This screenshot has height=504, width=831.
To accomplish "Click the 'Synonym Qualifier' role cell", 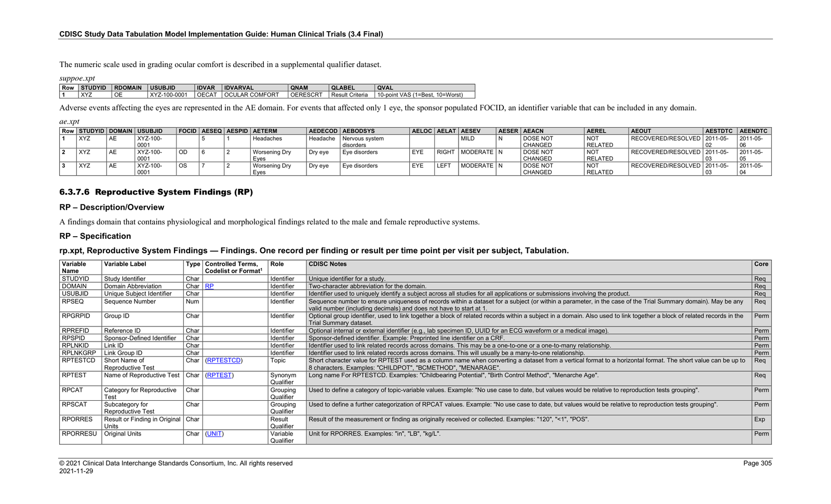I will [x=287, y=378].
